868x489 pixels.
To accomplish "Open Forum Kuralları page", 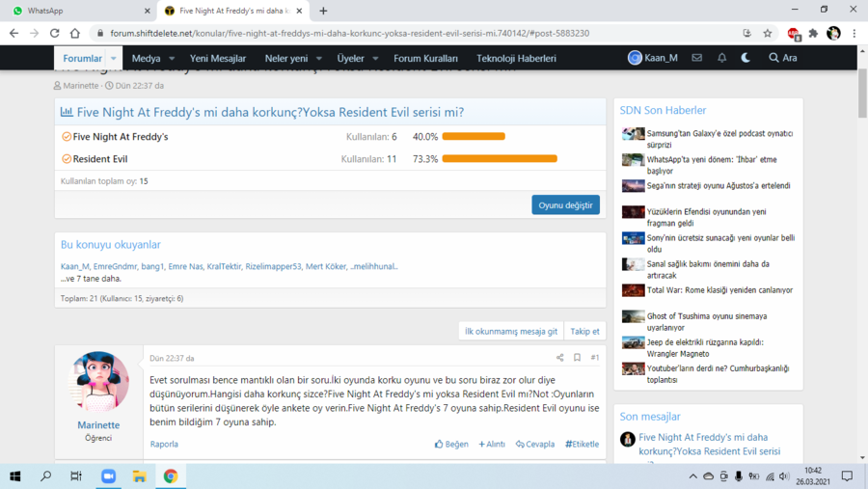I will [x=425, y=58].
